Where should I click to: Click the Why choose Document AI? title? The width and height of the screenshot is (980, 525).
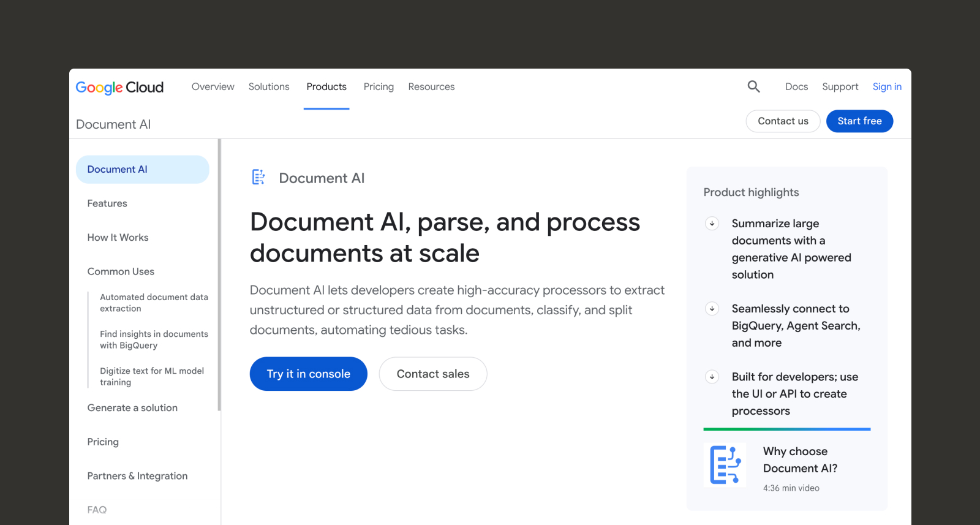(x=800, y=459)
